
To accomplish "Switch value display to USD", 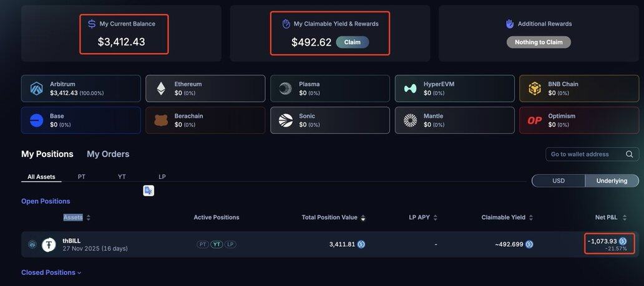I will [x=559, y=181].
